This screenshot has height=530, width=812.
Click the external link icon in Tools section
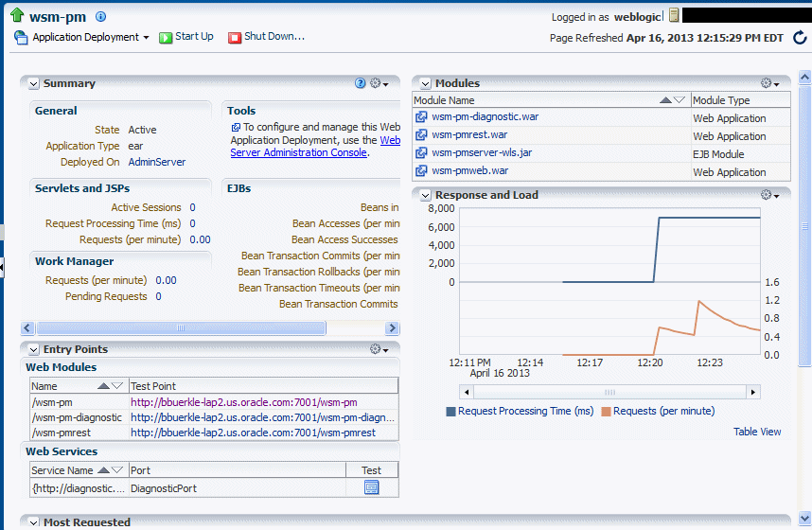click(x=237, y=127)
